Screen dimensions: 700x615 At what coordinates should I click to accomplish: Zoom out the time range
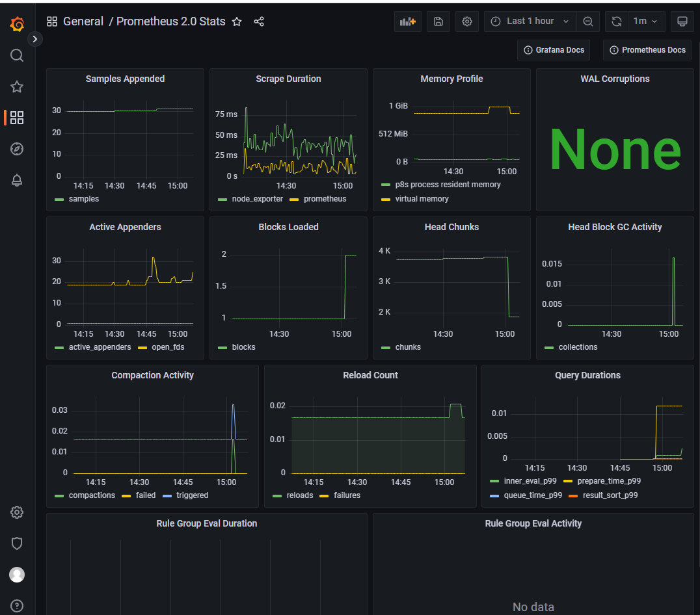(588, 21)
